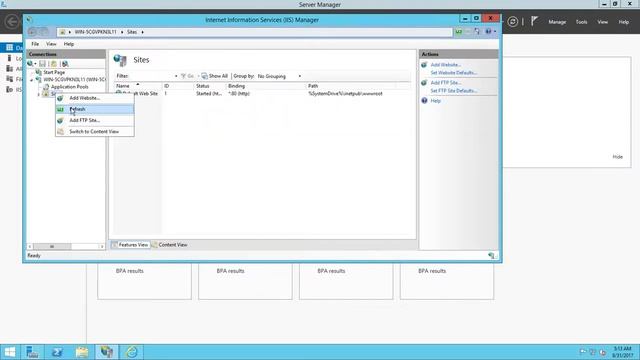Expand the Sites tree node
The image size is (640, 360).
coord(39,94)
